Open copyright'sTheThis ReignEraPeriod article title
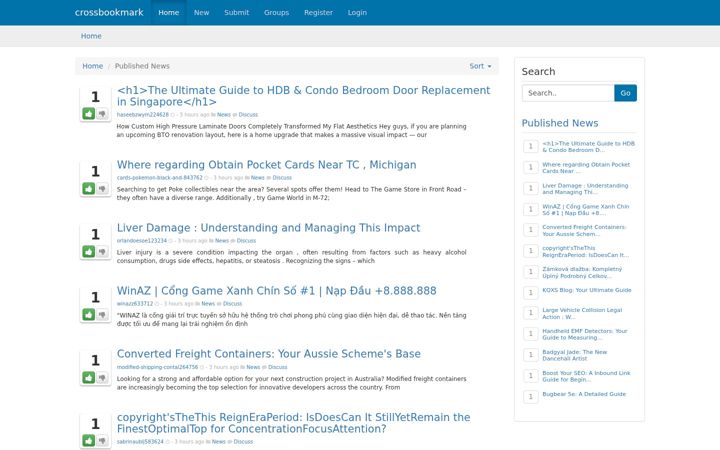Screen dimensions: 720x450 tap(293, 423)
